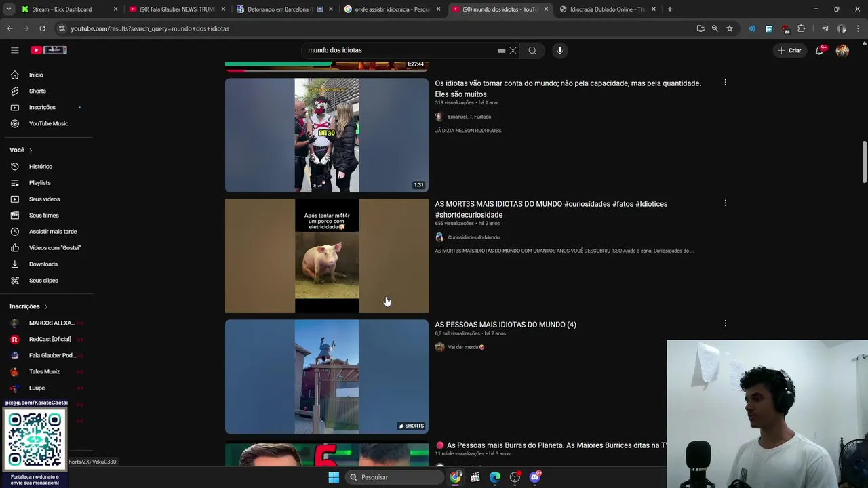
Task: Switch to the Fala Glauber NEWS tab
Action: coord(176,9)
